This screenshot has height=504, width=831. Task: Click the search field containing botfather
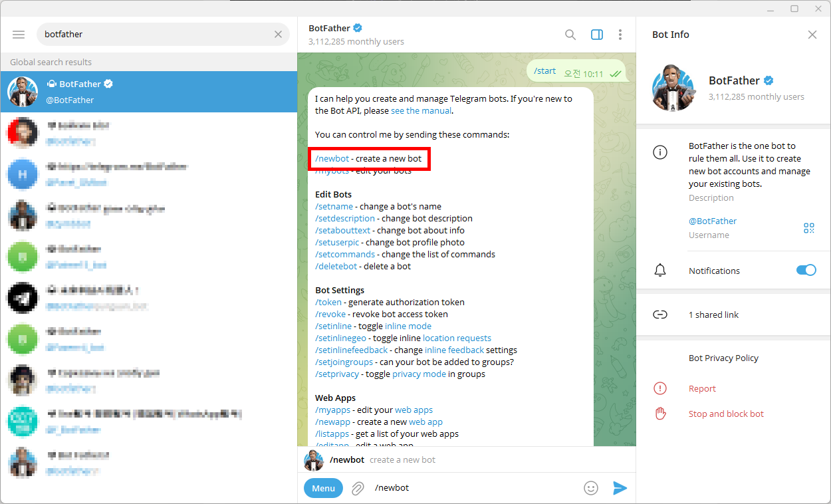[163, 34]
